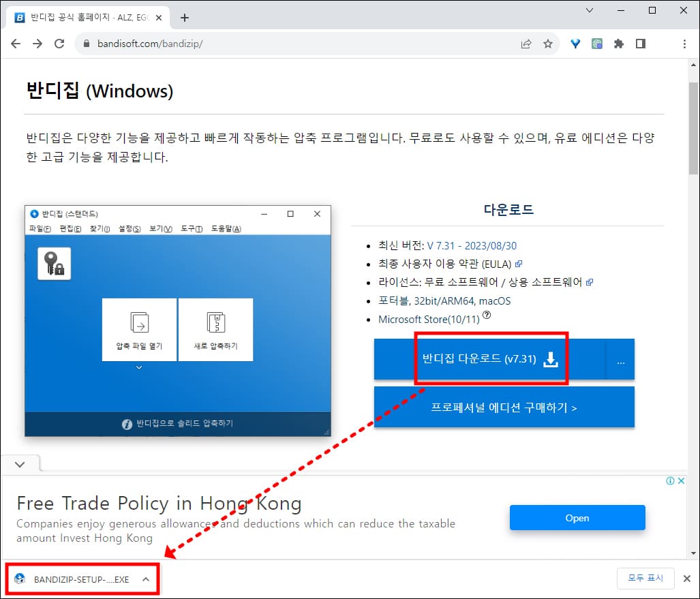Viewport: 700px width, 599px height.
Task: Open the browser tab list dropdown arrow
Action: click(x=589, y=10)
